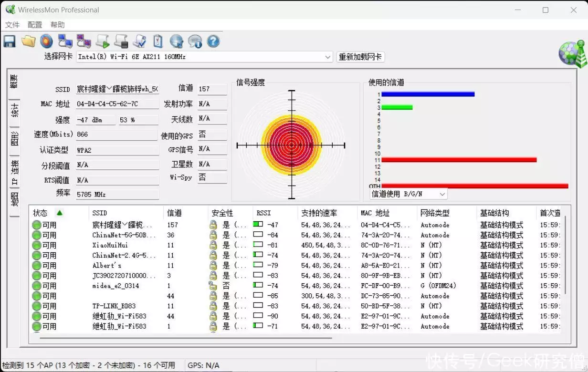588x372 pixels.
Task: Click the G (OFDM24) network type cell
Action: pos(438,286)
